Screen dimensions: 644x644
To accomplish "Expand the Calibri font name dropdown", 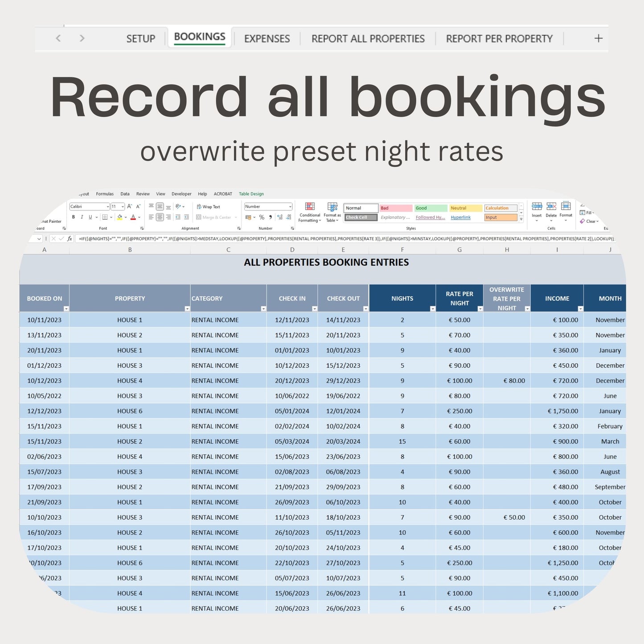I will (108, 207).
